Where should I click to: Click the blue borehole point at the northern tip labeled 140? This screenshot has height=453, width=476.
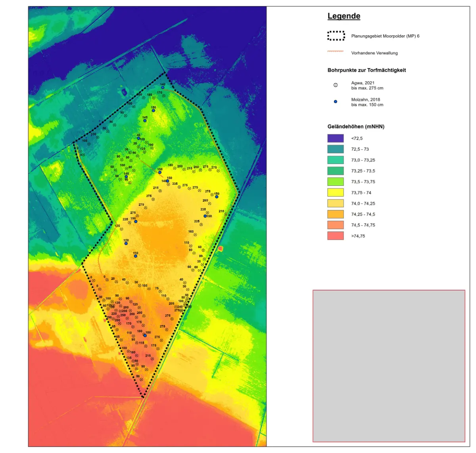pyautogui.click(x=163, y=88)
